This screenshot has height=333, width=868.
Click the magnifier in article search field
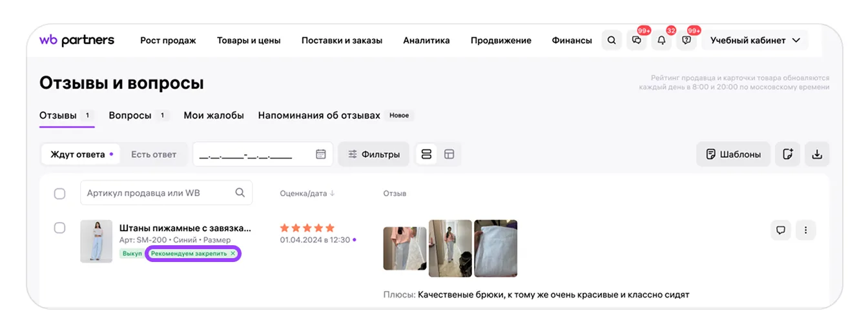pyautogui.click(x=240, y=192)
